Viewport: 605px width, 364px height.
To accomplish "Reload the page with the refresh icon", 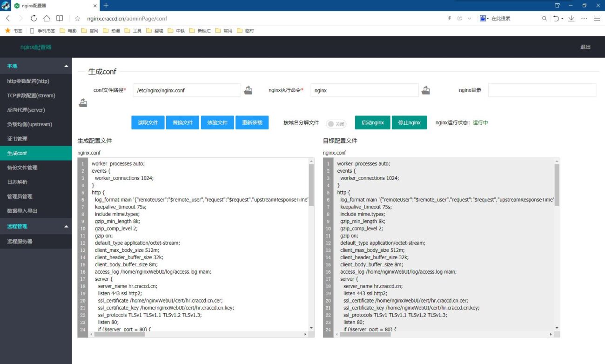I will pyautogui.click(x=33, y=18).
